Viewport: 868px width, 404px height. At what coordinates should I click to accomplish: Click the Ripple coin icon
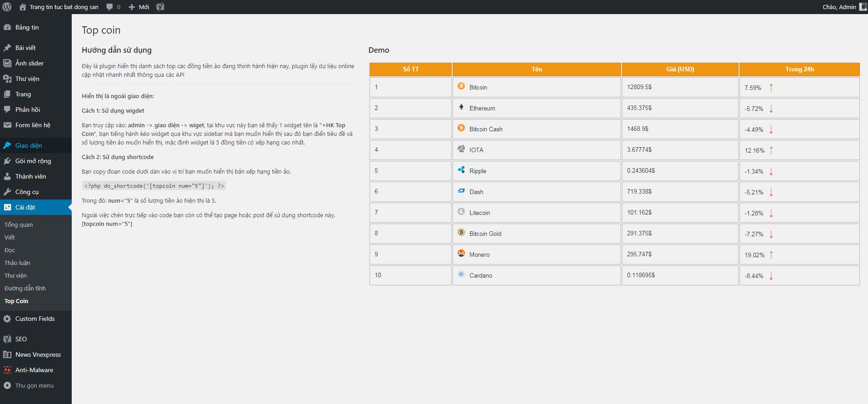click(x=461, y=170)
